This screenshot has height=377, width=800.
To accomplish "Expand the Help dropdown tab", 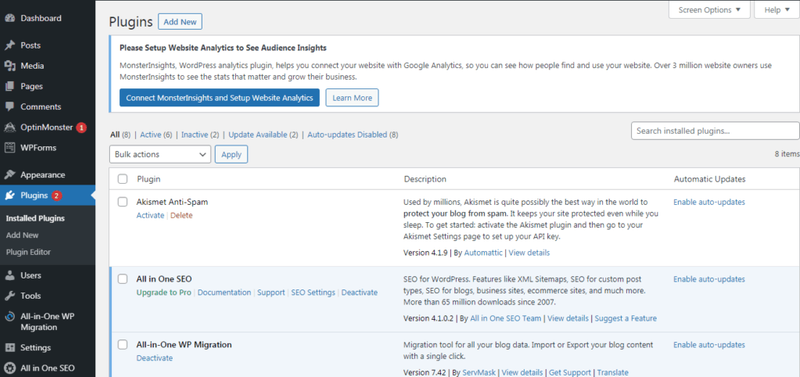I will coord(777,10).
